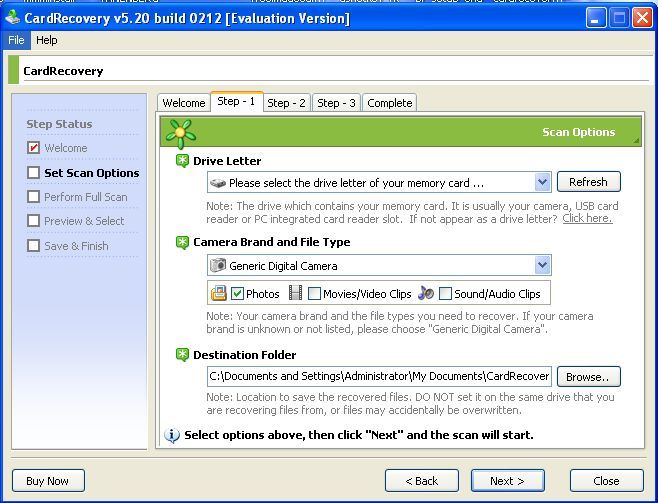The image size is (658, 503).
Task: Follow the 'Click here.' link
Action: tap(587, 219)
